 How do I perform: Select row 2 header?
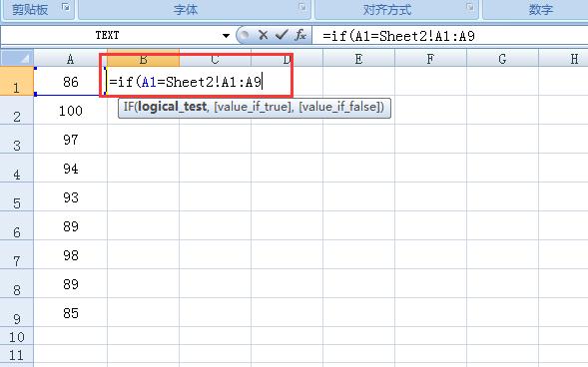pos(17,110)
